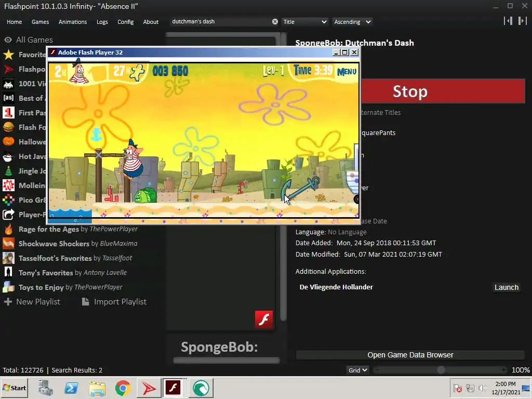Click the Adobe Flash Player taskbar icon
The height and width of the screenshot is (399, 532).
pyautogui.click(x=173, y=388)
